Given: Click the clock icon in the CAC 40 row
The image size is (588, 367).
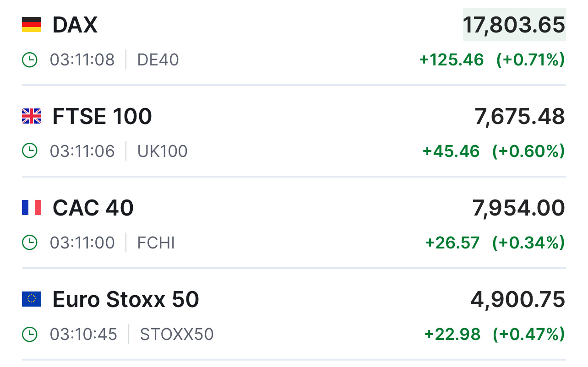Looking at the screenshot, I should (30, 243).
